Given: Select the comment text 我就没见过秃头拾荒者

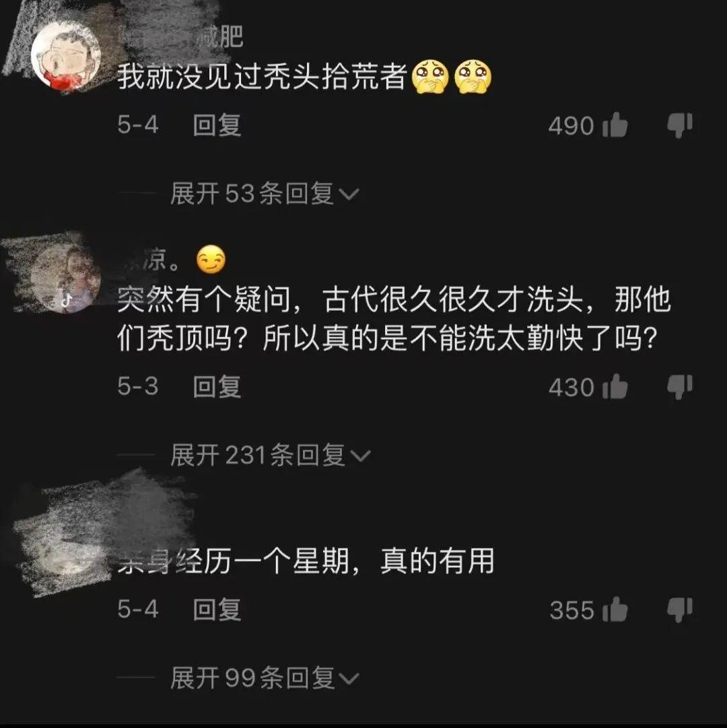Looking at the screenshot, I should tap(263, 77).
